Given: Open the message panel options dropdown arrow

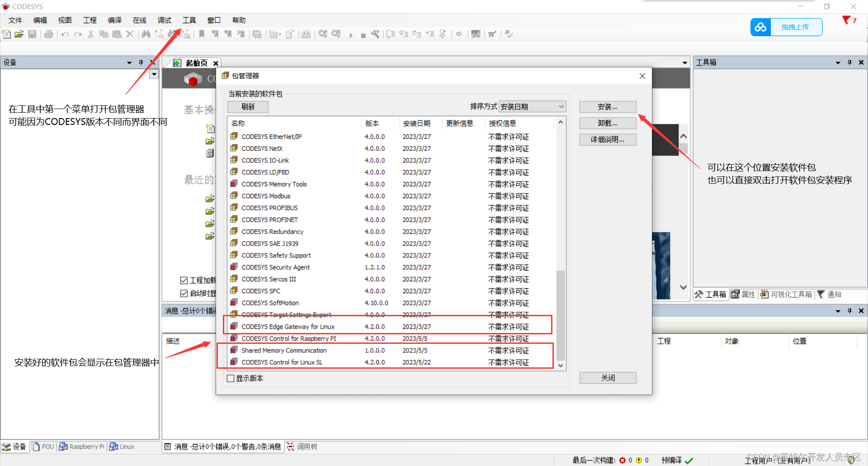Looking at the screenshot, I should point(838,311).
